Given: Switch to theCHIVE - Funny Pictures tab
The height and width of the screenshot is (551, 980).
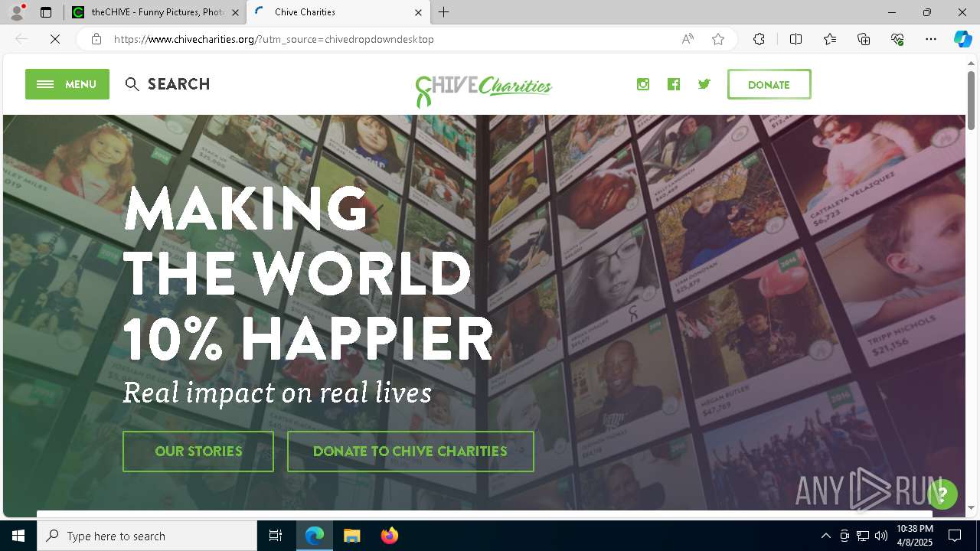Looking at the screenshot, I should [155, 12].
